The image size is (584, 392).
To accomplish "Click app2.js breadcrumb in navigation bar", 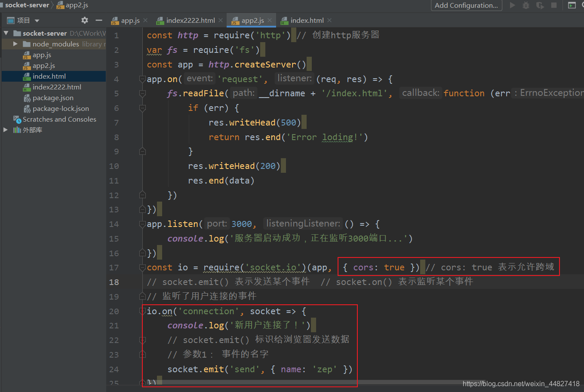I will (x=77, y=5).
